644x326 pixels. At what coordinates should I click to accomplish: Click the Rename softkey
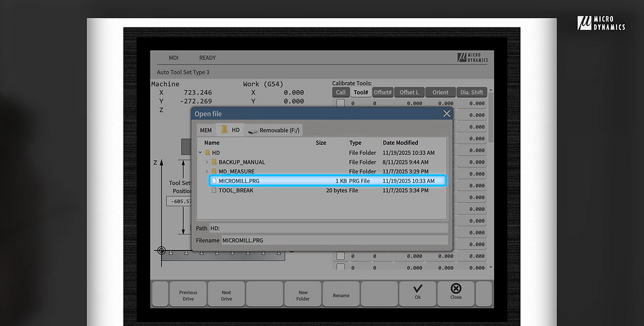(341, 294)
